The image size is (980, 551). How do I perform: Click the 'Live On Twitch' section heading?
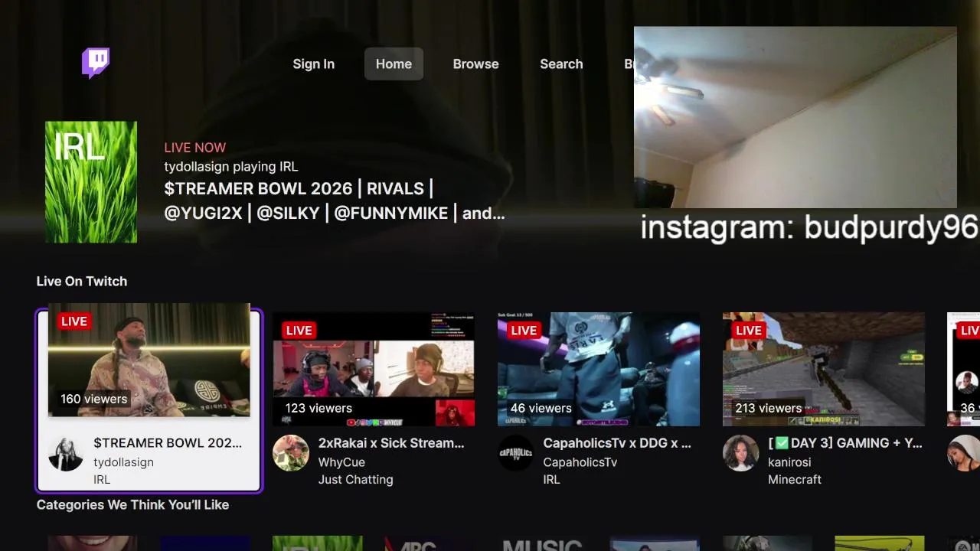pyautogui.click(x=82, y=282)
